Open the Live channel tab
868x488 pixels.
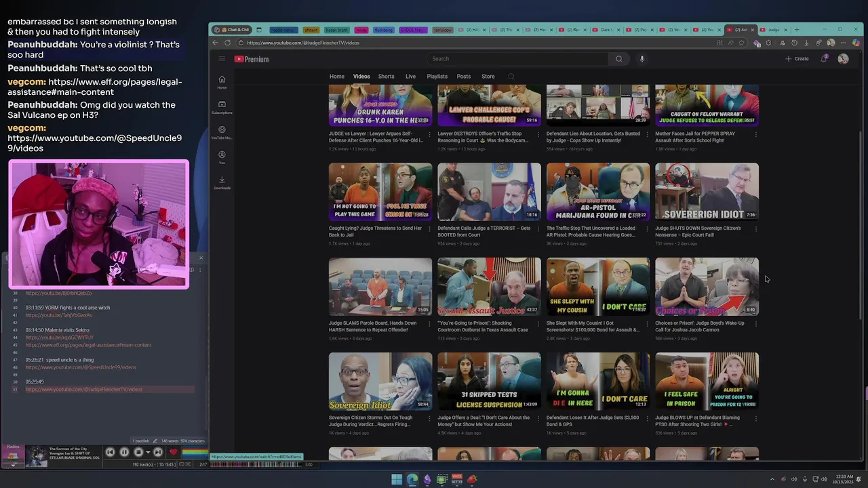pos(410,77)
